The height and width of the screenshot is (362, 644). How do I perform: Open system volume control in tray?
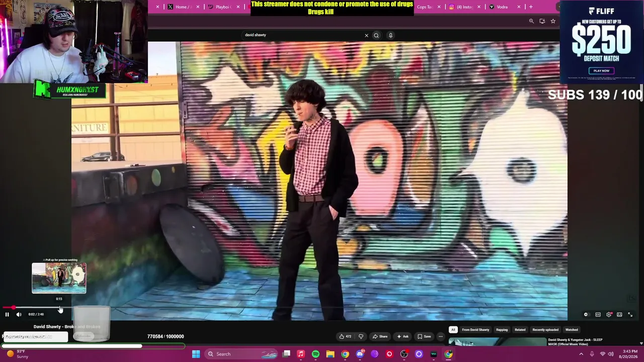pyautogui.click(x=611, y=354)
